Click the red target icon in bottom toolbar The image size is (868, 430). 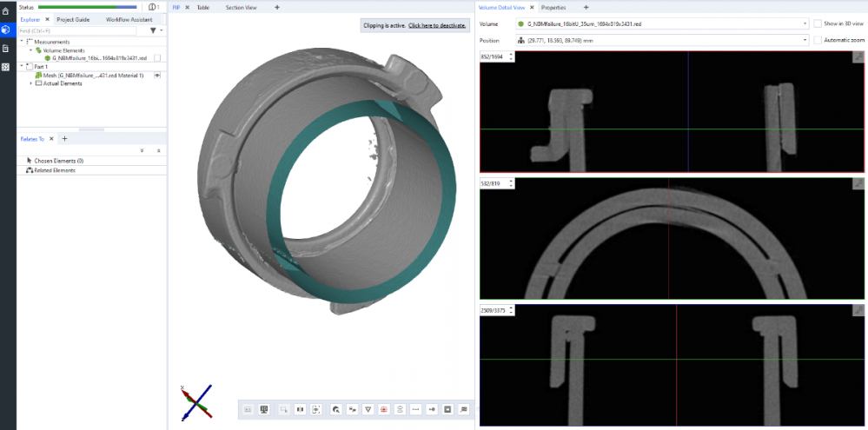click(383, 408)
